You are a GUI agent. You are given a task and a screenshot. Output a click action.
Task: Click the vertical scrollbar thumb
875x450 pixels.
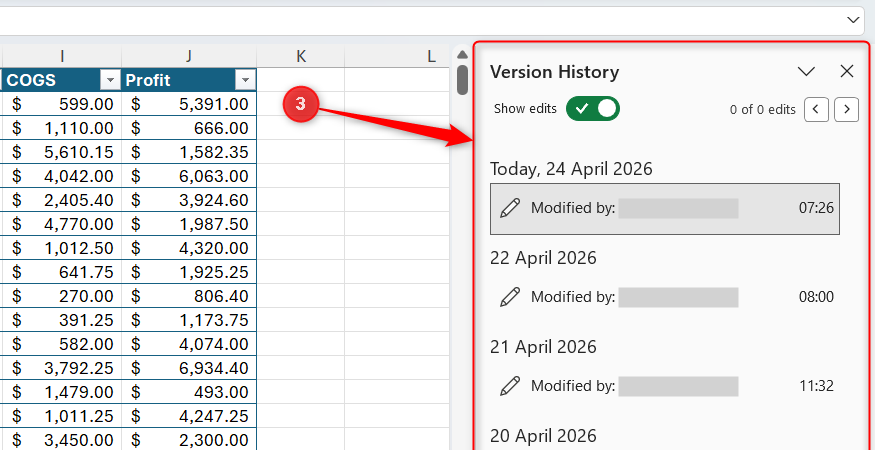[x=462, y=80]
